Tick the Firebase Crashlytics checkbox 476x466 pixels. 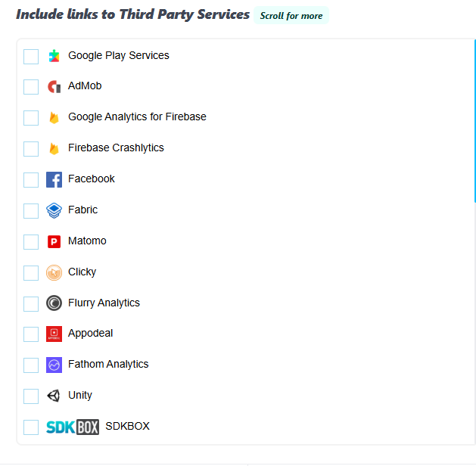31,149
